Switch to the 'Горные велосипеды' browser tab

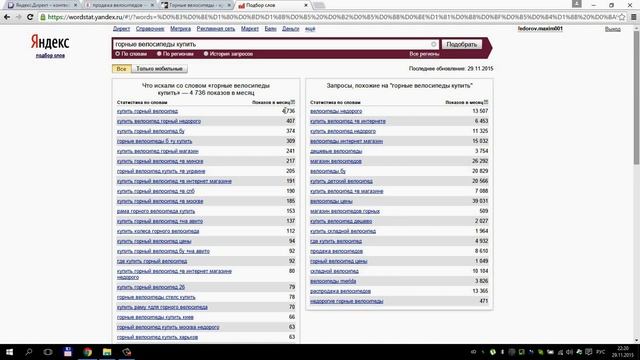(x=195, y=5)
